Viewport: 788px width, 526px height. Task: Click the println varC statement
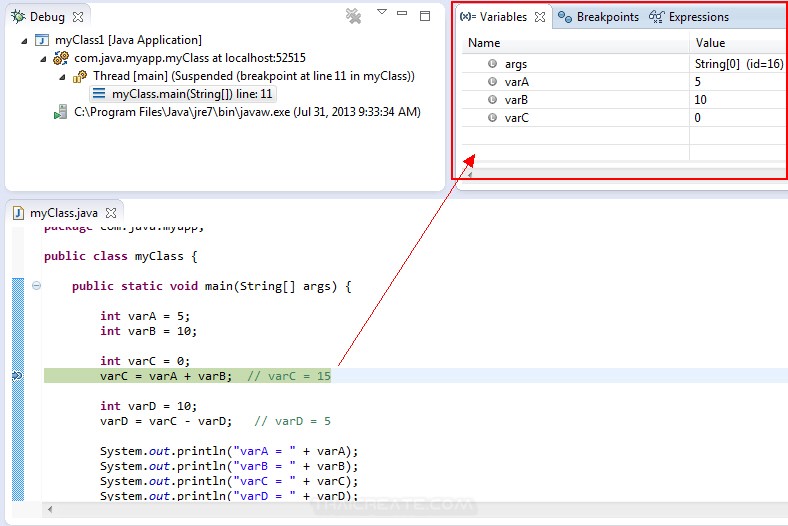229,481
